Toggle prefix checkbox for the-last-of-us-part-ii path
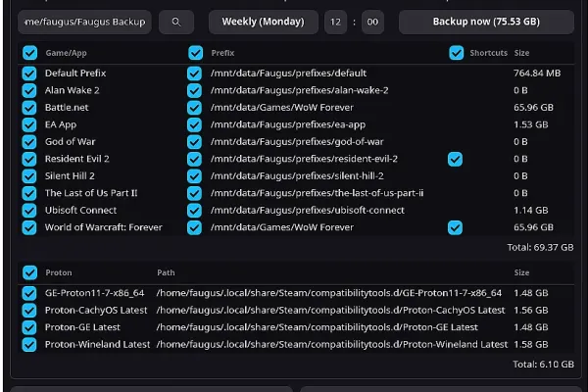This screenshot has height=392, width=588. coord(194,193)
